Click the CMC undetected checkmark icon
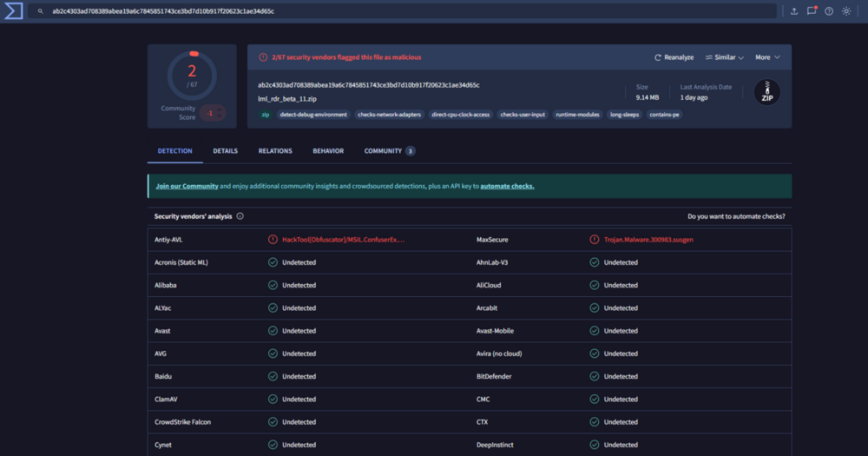This screenshot has height=456, width=868. tap(594, 399)
